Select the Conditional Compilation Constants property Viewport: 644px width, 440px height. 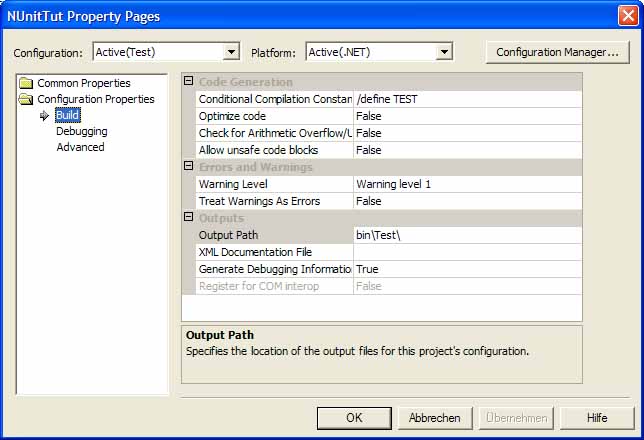click(x=274, y=99)
